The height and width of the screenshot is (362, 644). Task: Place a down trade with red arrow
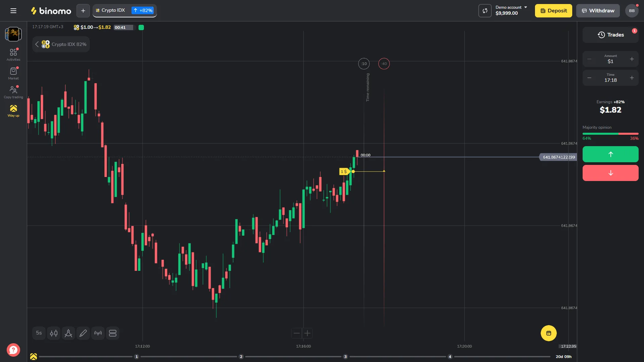(610, 173)
